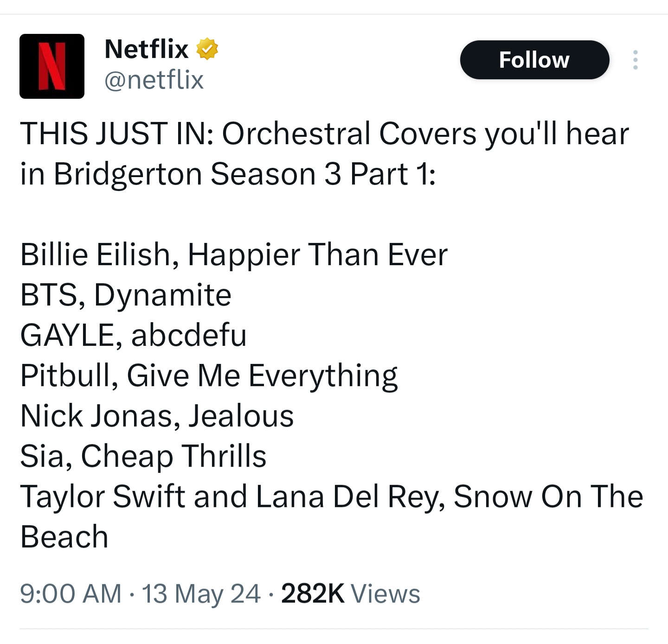Select the Sia, Cheap Thrills line
Image resolution: width=668 pixels, height=644 pixels.
(143, 457)
